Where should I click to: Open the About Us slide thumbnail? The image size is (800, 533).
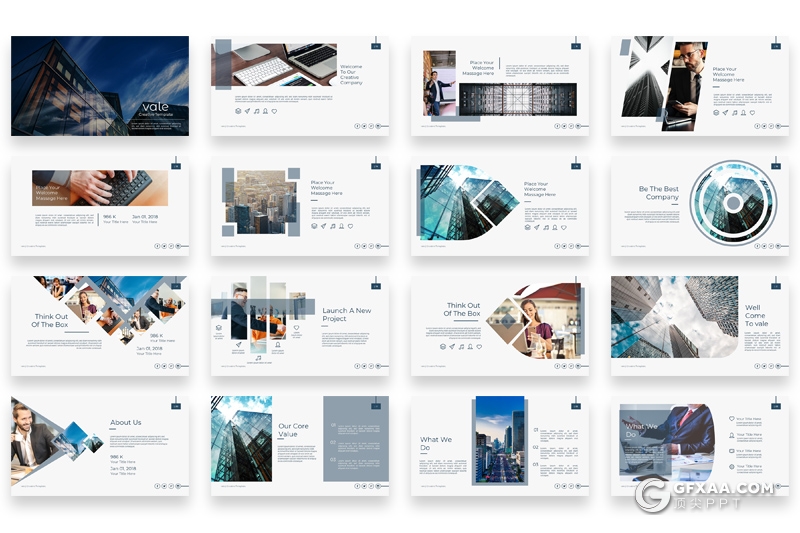click(99, 446)
